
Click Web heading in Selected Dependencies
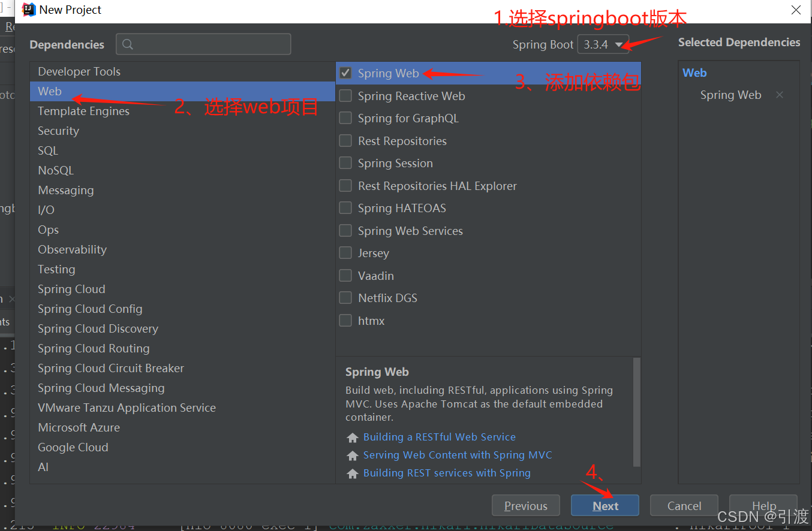694,73
